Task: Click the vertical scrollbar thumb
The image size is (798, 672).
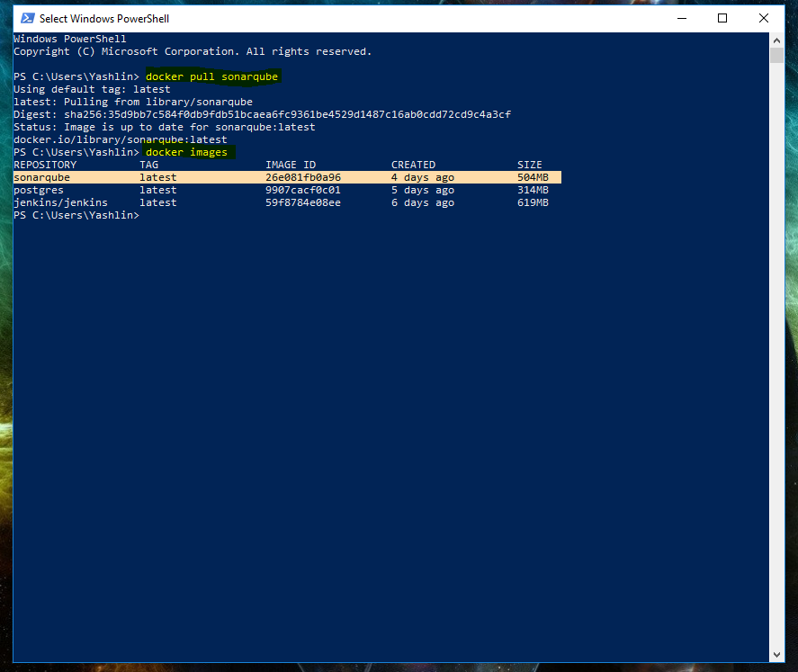Action: pyautogui.click(x=776, y=55)
